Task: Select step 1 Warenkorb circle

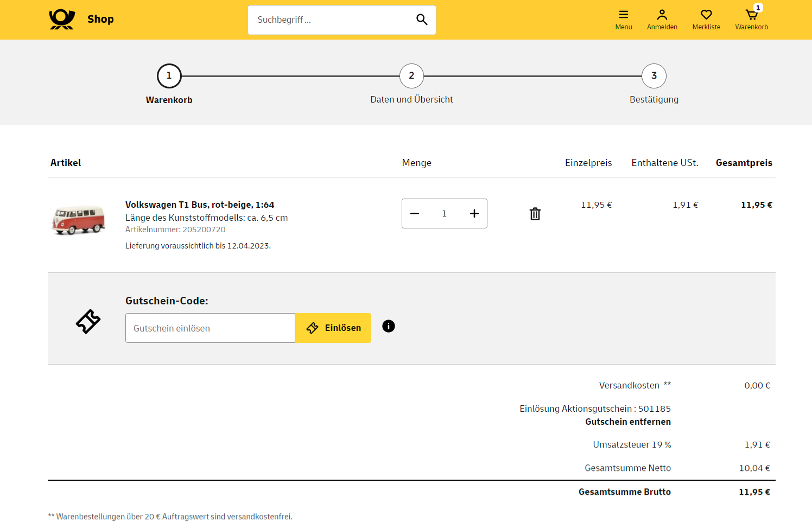Action: click(x=169, y=76)
